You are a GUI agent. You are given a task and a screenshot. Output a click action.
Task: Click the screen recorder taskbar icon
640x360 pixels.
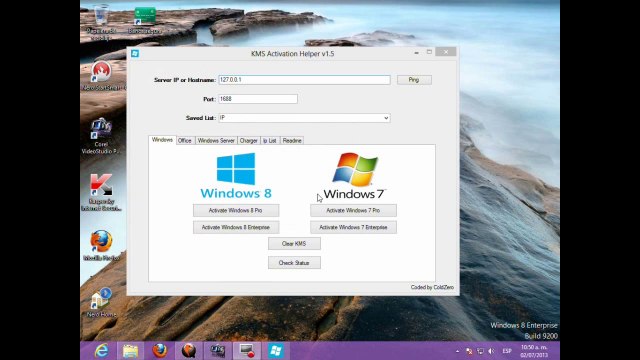pos(247,351)
